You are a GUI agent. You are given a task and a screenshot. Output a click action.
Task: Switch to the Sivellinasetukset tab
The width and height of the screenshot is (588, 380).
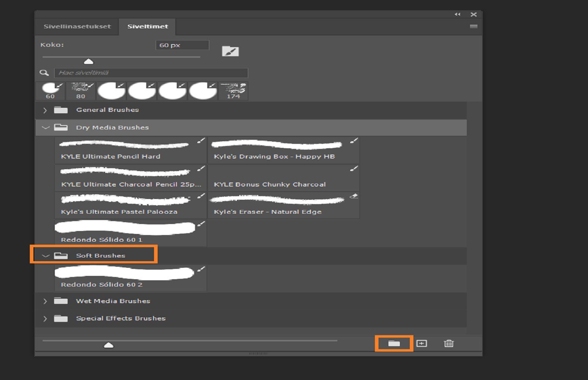[x=77, y=26]
